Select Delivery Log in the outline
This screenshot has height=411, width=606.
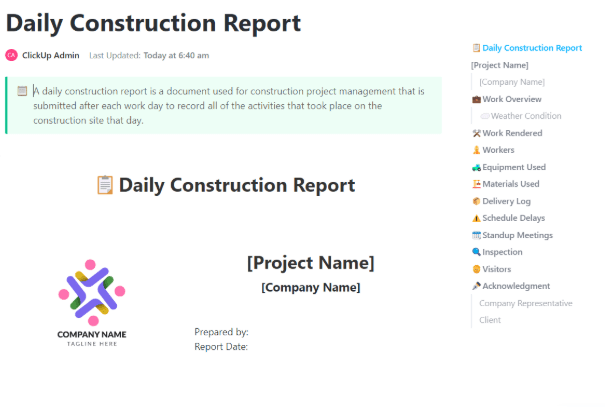click(506, 201)
